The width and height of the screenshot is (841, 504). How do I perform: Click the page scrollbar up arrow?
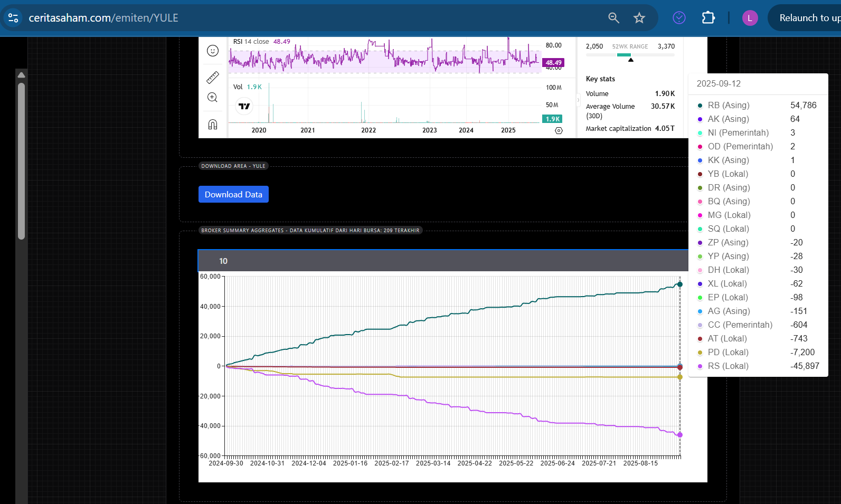21,75
